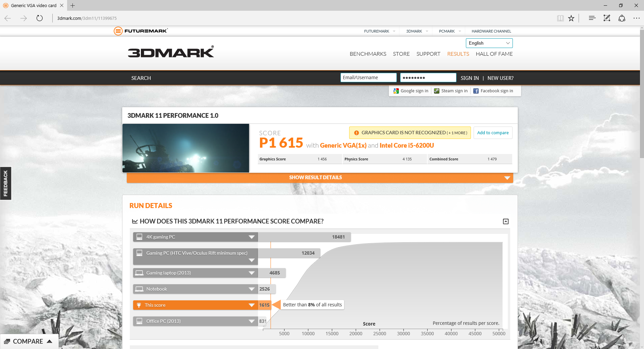The image size is (644, 349).
Task: Click Add to compare button
Action: [493, 133]
